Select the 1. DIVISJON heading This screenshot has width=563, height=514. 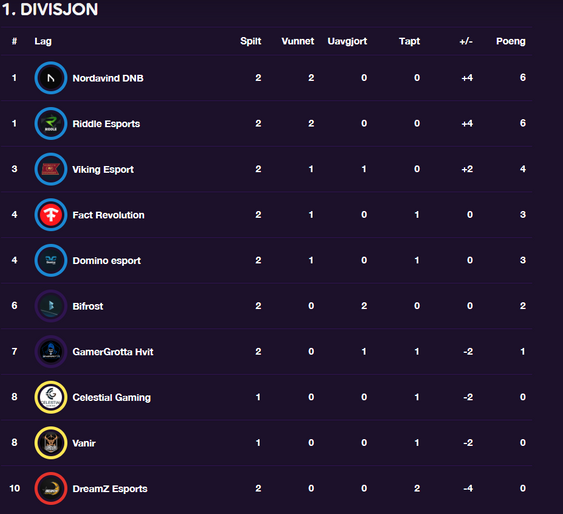50,9
